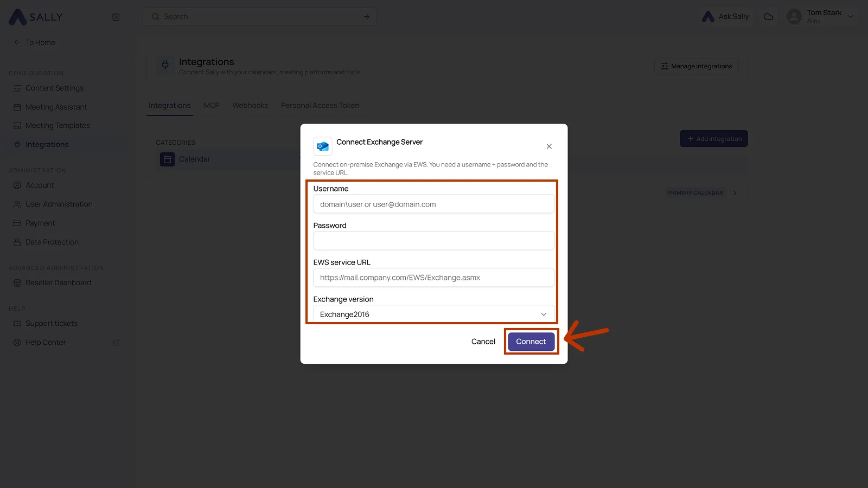Click the Sally logo
This screenshot has width=868, height=488.
pyautogui.click(x=36, y=17)
